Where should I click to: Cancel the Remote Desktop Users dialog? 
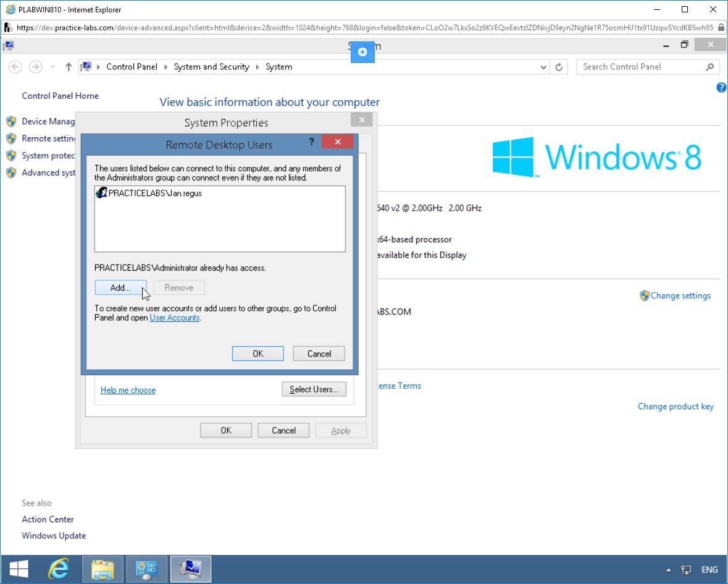click(319, 353)
